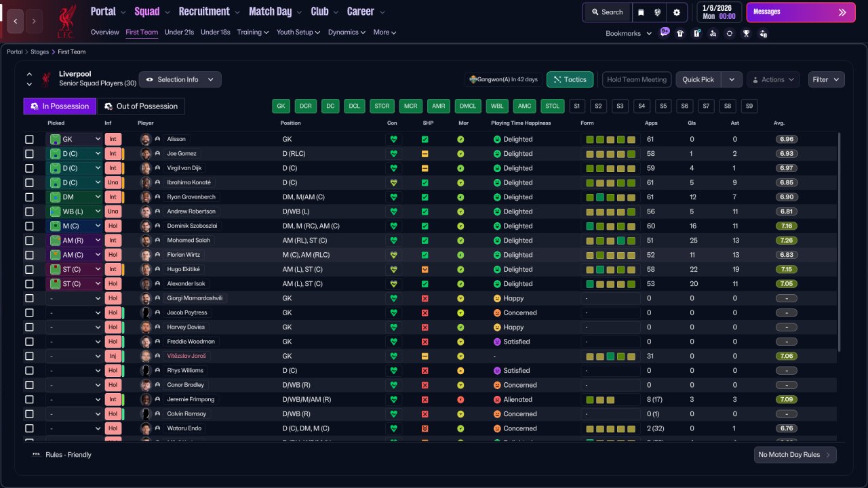Expand the Selection Info dropdown
The width and height of the screenshot is (868, 488).
coord(180,80)
